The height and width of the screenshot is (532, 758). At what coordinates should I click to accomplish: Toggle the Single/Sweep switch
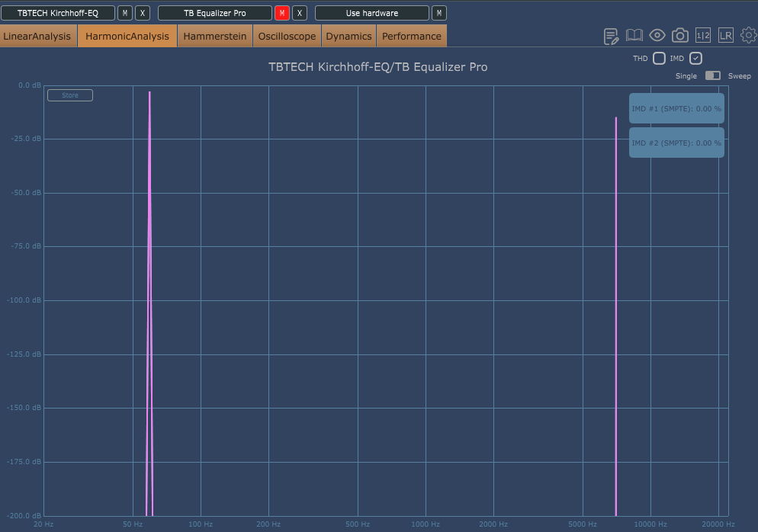pyautogui.click(x=713, y=75)
